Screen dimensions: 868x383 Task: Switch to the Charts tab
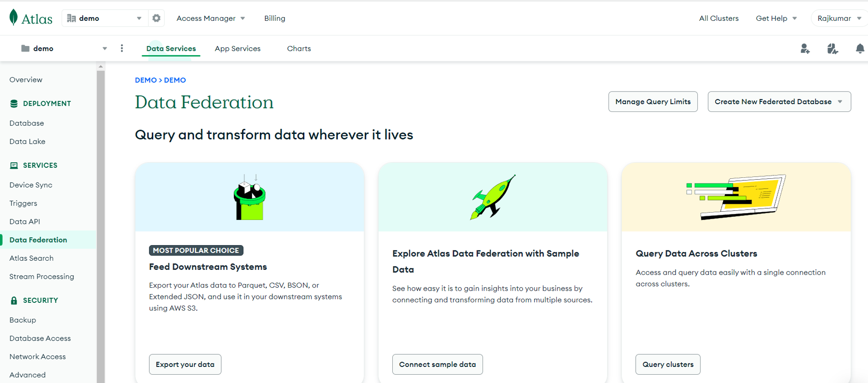point(299,49)
